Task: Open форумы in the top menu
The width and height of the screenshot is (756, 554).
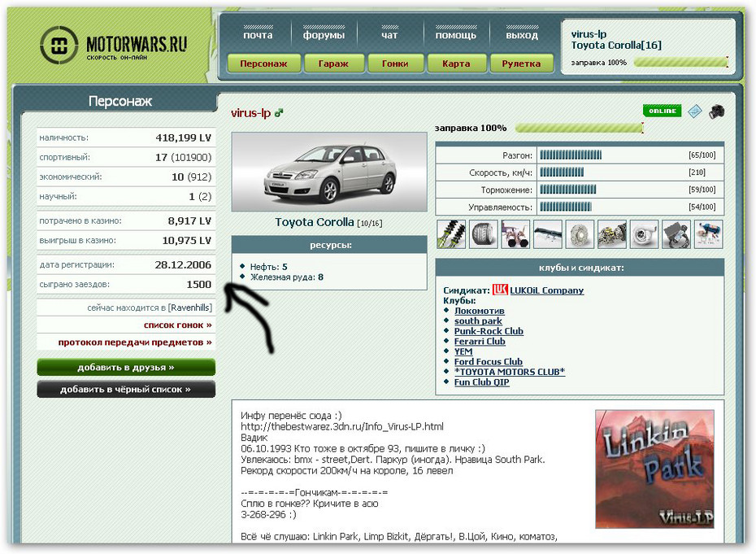Action: pyautogui.click(x=324, y=35)
